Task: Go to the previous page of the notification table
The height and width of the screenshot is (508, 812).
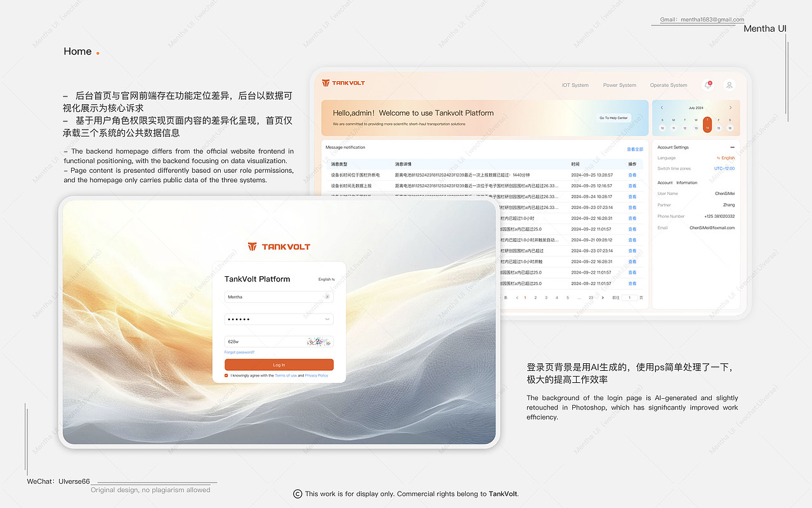Action: (517, 297)
